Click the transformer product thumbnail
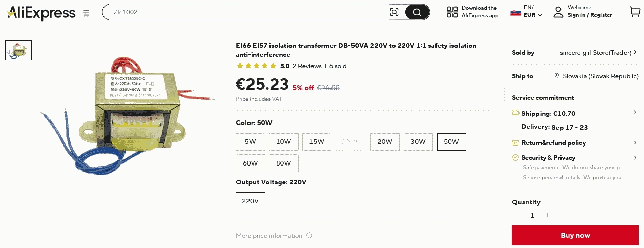The height and width of the screenshot is (248, 644). pyautogui.click(x=18, y=50)
